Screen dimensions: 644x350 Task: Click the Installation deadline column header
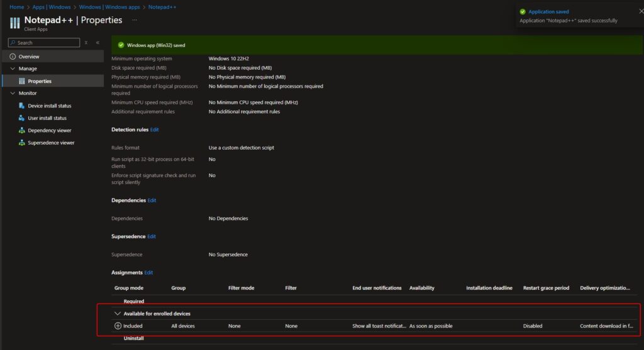[x=489, y=288]
